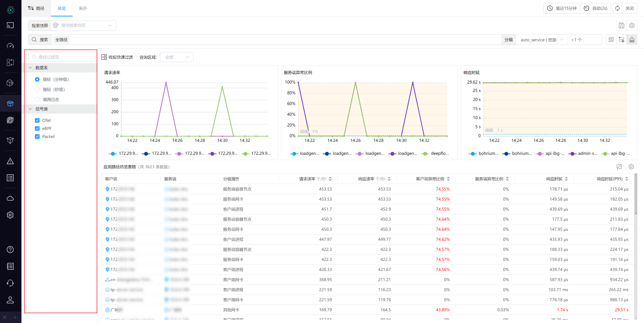Uncheck the Packet signal source
Viewport: 644px width, 323px height.
[x=37, y=137]
